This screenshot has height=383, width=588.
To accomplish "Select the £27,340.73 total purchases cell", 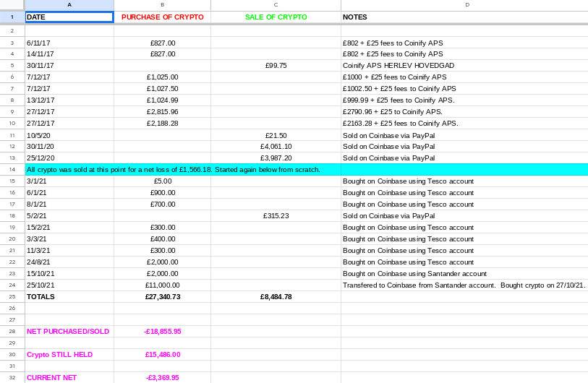I will [163, 296].
